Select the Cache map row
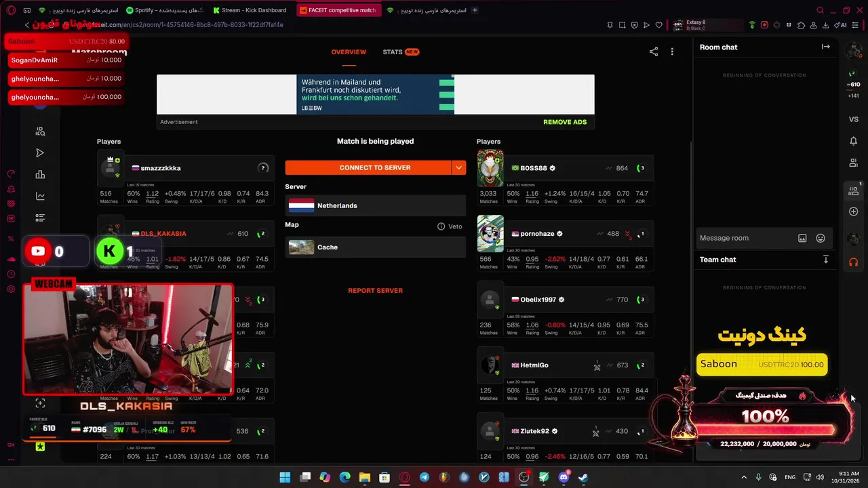 pyautogui.click(x=376, y=247)
